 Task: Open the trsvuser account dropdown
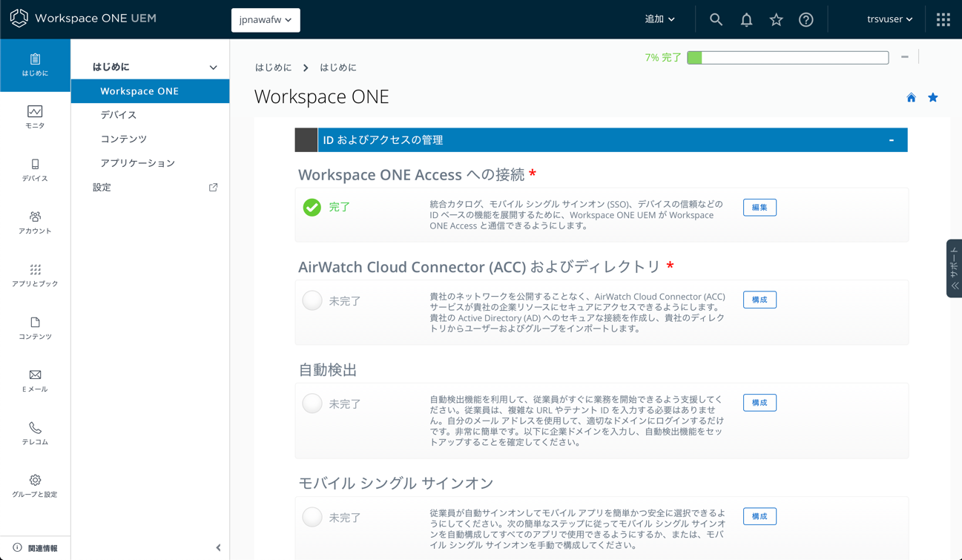pos(889,19)
